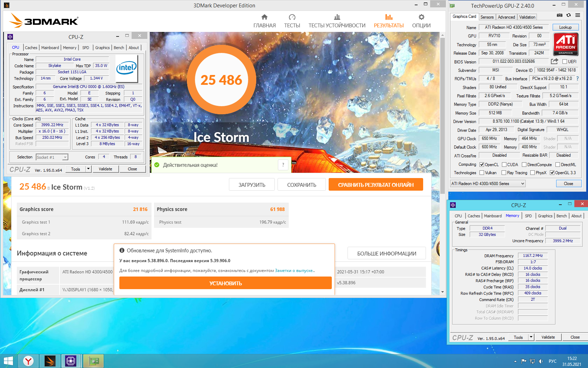Open the Validation tab in GPU-Z
Screen dimensions: 588x368
point(527,17)
